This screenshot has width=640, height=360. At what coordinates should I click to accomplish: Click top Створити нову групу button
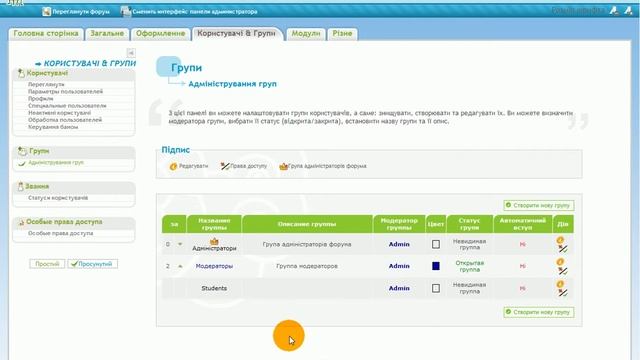pyautogui.click(x=539, y=205)
